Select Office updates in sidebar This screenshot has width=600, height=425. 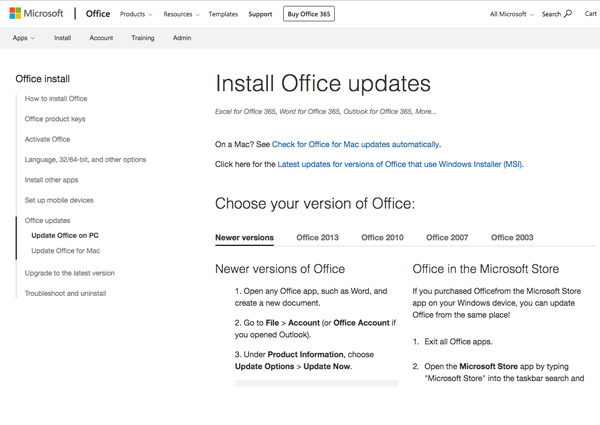click(x=47, y=221)
